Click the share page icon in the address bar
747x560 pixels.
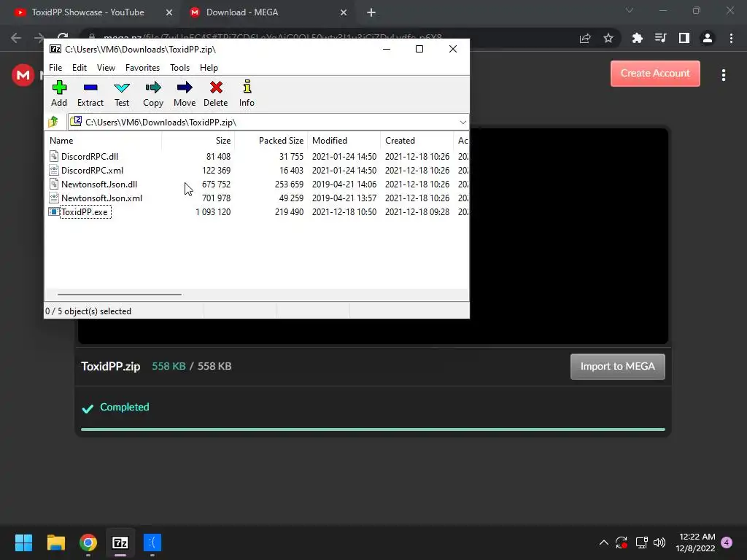coord(585,38)
